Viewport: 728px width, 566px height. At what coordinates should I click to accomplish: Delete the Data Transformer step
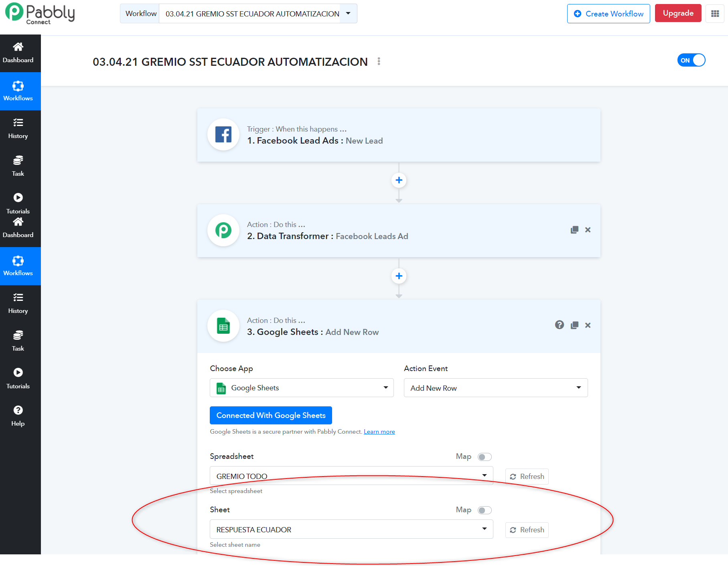tap(588, 230)
